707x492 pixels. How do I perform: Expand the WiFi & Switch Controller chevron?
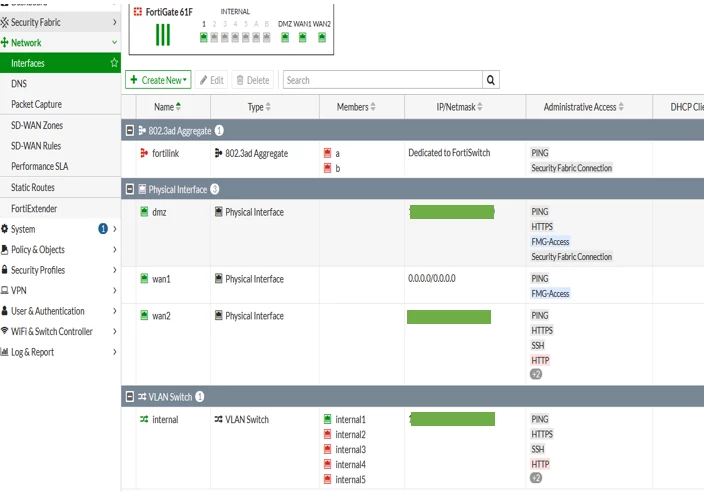[x=115, y=331]
